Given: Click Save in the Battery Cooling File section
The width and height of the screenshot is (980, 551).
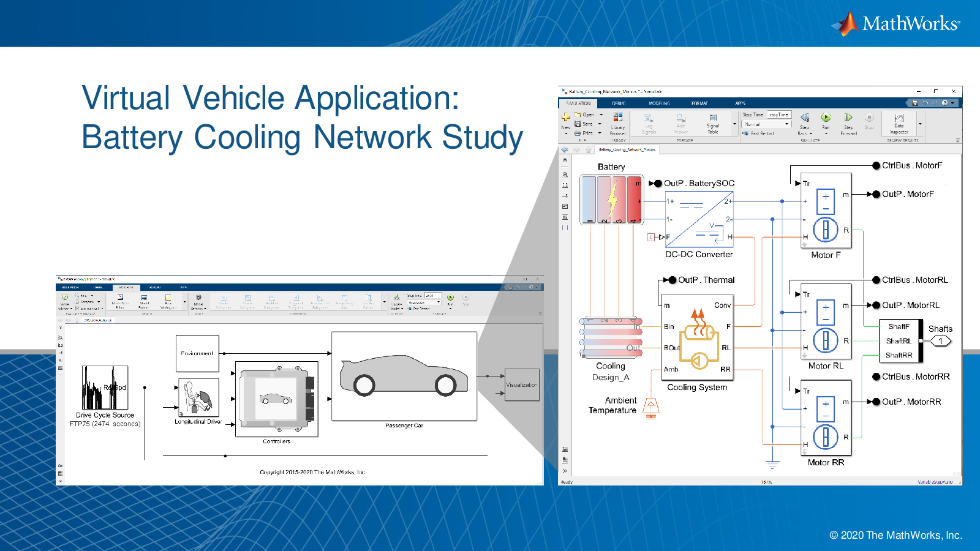Looking at the screenshot, I should [584, 124].
